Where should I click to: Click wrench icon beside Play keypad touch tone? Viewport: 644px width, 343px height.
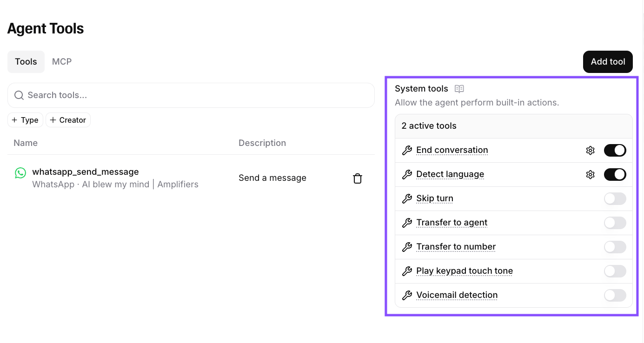point(407,271)
